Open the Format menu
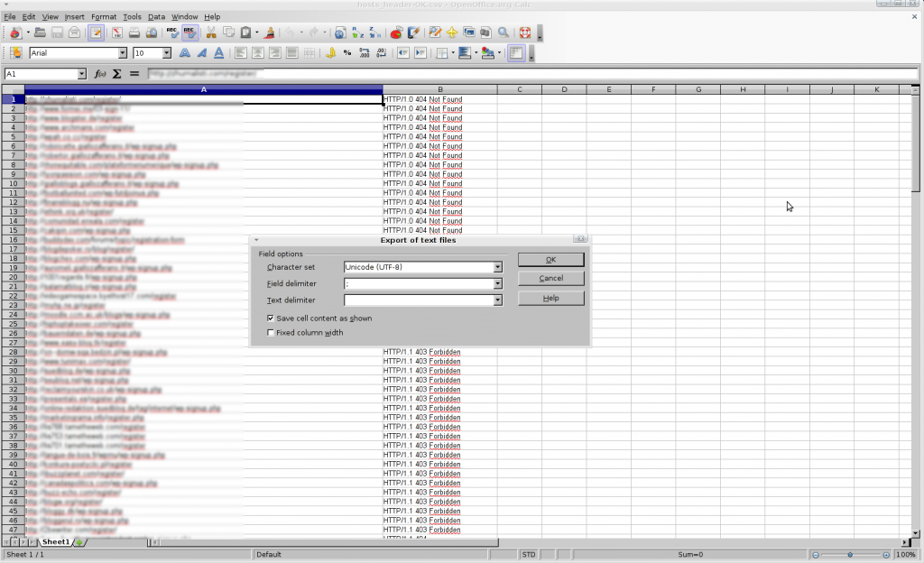 pos(104,16)
